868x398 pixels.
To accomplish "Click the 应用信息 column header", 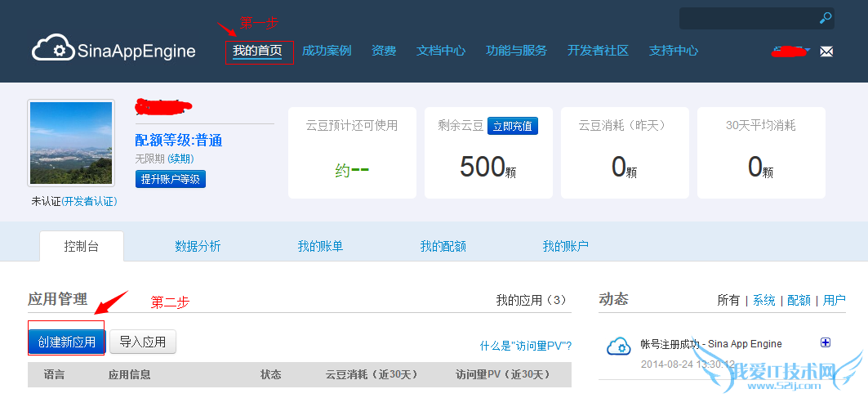I will tap(130, 375).
